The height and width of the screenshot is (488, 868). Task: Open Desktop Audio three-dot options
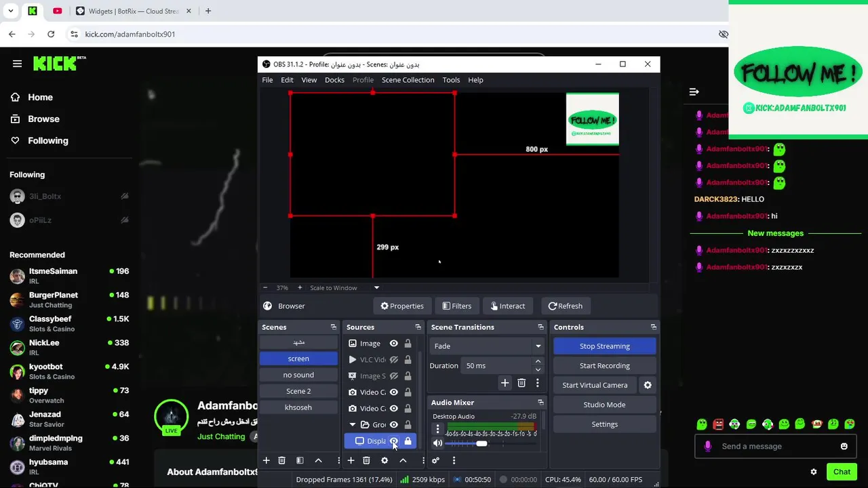pyautogui.click(x=437, y=429)
